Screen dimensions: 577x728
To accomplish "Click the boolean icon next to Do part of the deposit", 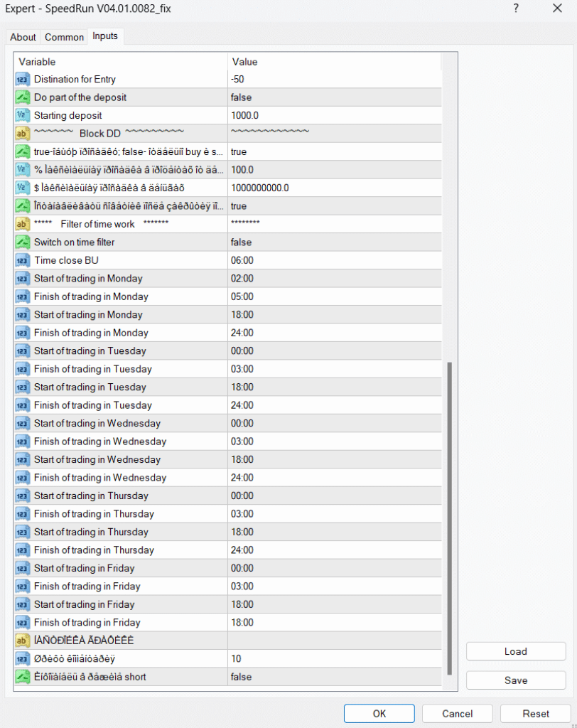I will click(x=22, y=97).
